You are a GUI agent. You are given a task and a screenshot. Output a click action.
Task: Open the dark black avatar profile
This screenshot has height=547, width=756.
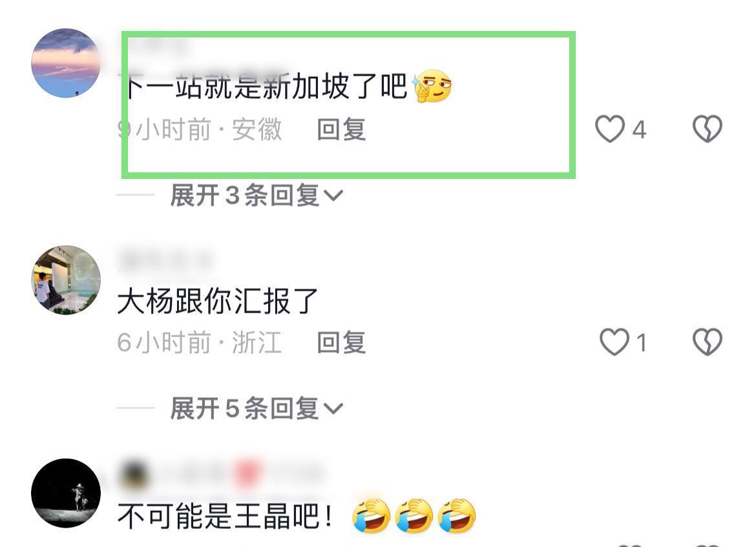coord(66,493)
